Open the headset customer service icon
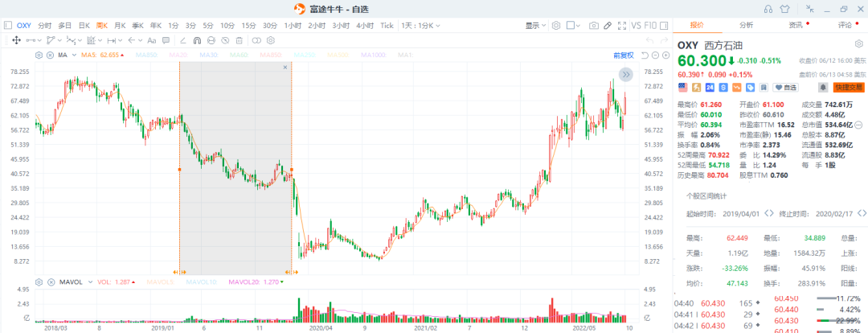The image size is (868, 333). tap(768, 8)
